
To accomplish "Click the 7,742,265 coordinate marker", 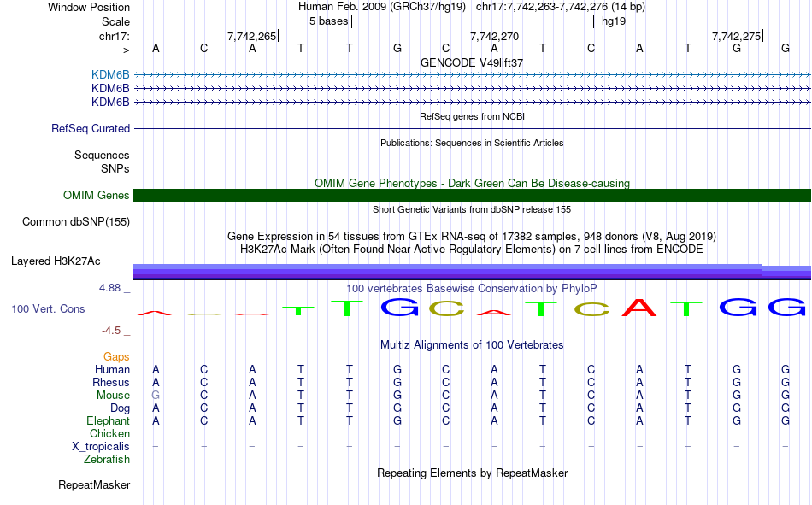I will tap(252, 36).
